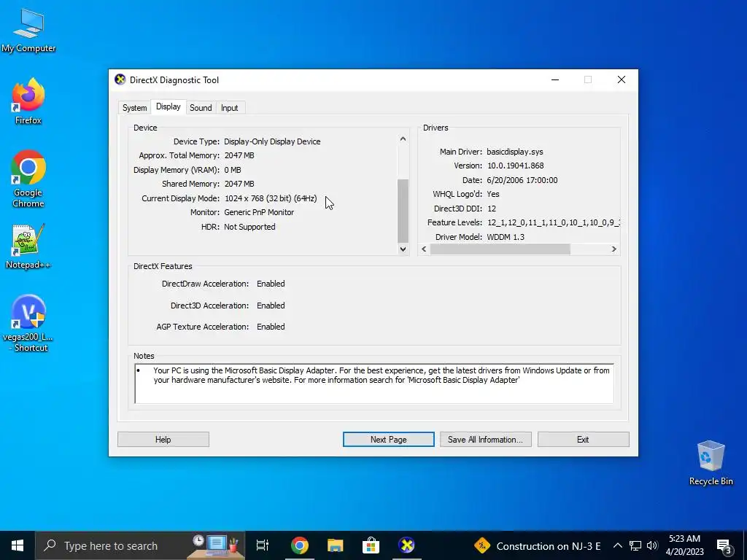Open Google Chrome desktop shortcut
The width and height of the screenshot is (747, 560).
pos(28,179)
